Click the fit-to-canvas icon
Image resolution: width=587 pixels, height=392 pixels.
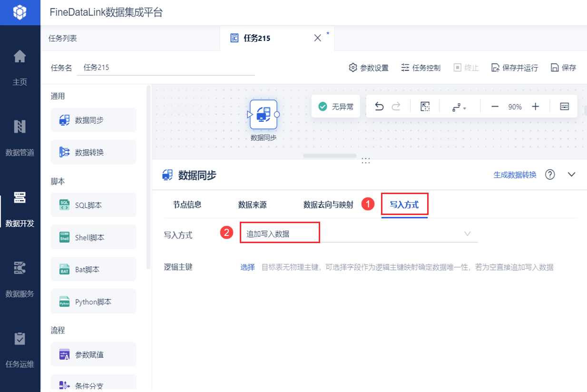[425, 107]
